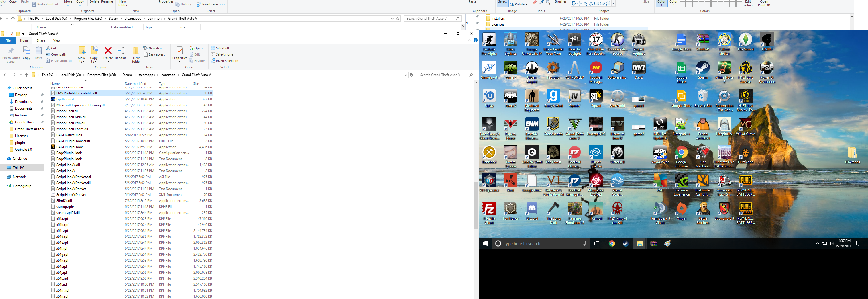Image resolution: width=868 pixels, height=299 pixels.
Task: Launch FileZilla Client from the desktop
Action: click(489, 213)
